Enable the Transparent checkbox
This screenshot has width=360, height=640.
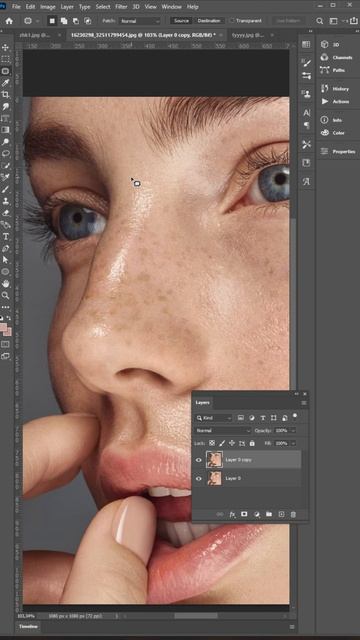pyautogui.click(x=232, y=20)
